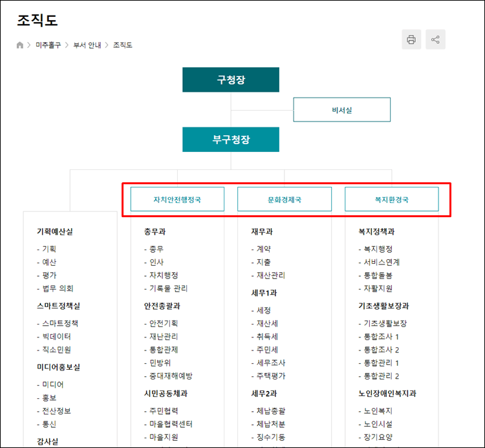Click the share icon button
485x448 pixels.
(x=435, y=39)
